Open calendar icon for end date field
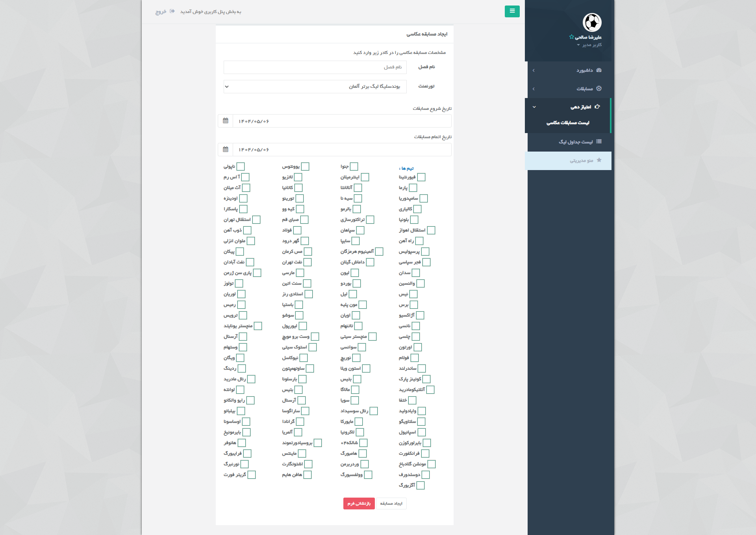 [x=226, y=150]
